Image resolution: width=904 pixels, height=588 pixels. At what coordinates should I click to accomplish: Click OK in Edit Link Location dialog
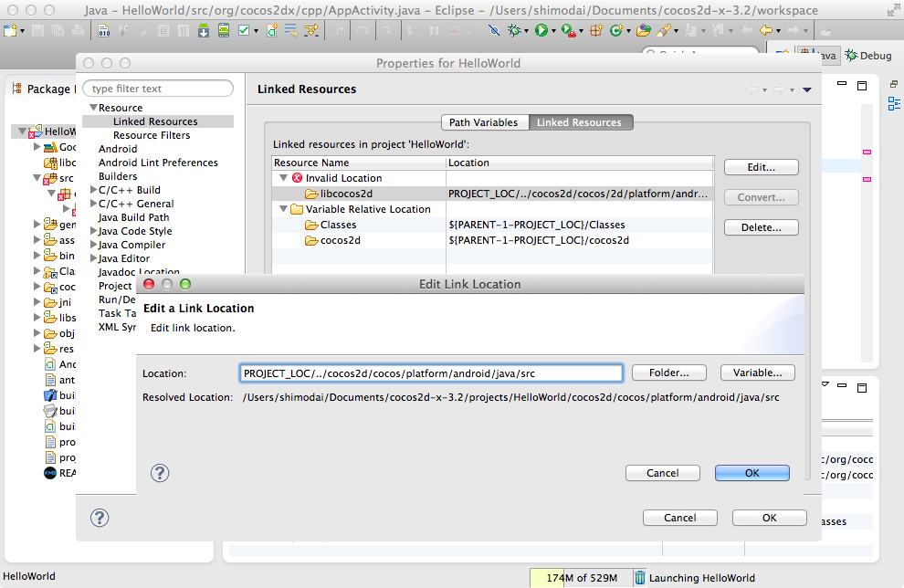(x=752, y=473)
